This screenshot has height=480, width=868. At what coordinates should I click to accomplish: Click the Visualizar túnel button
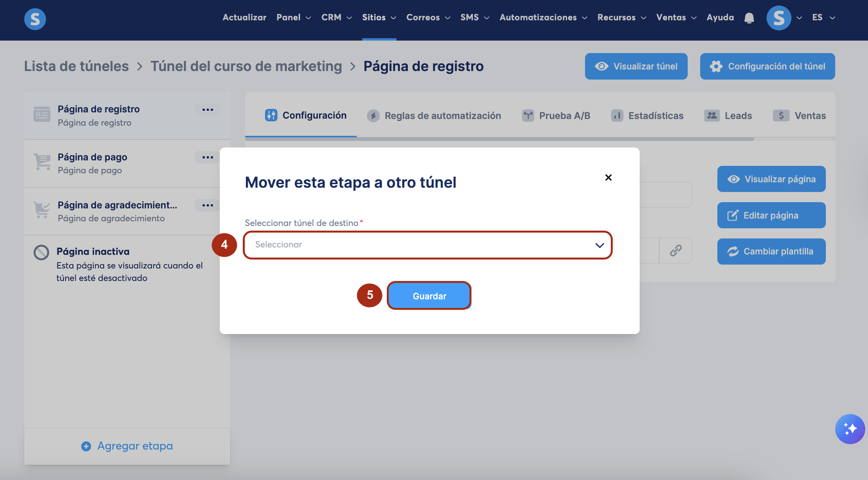pos(636,66)
